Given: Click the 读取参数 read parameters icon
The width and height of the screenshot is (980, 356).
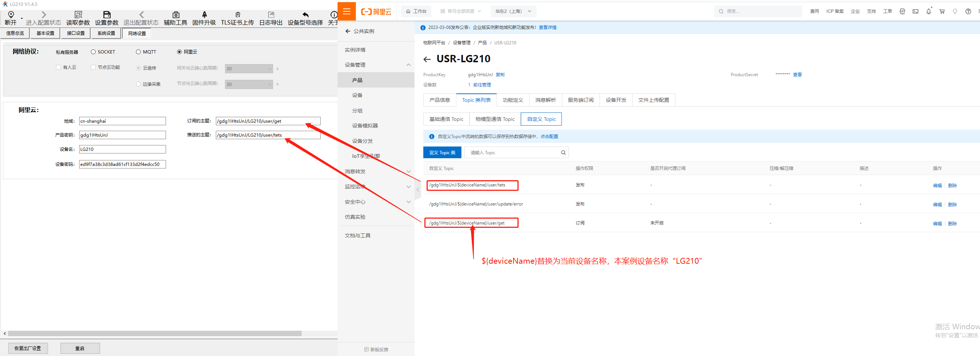Looking at the screenshot, I should pos(78,14).
